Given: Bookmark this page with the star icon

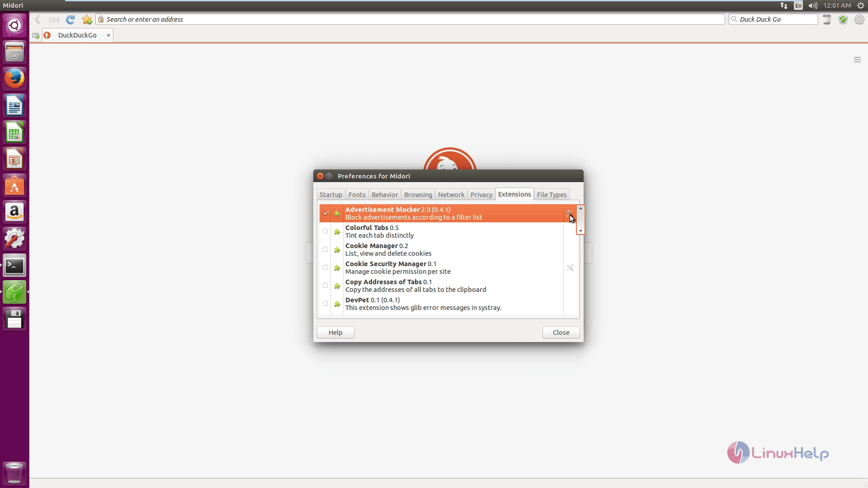Looking at the screenshot, I should click(x=87, y=19).
